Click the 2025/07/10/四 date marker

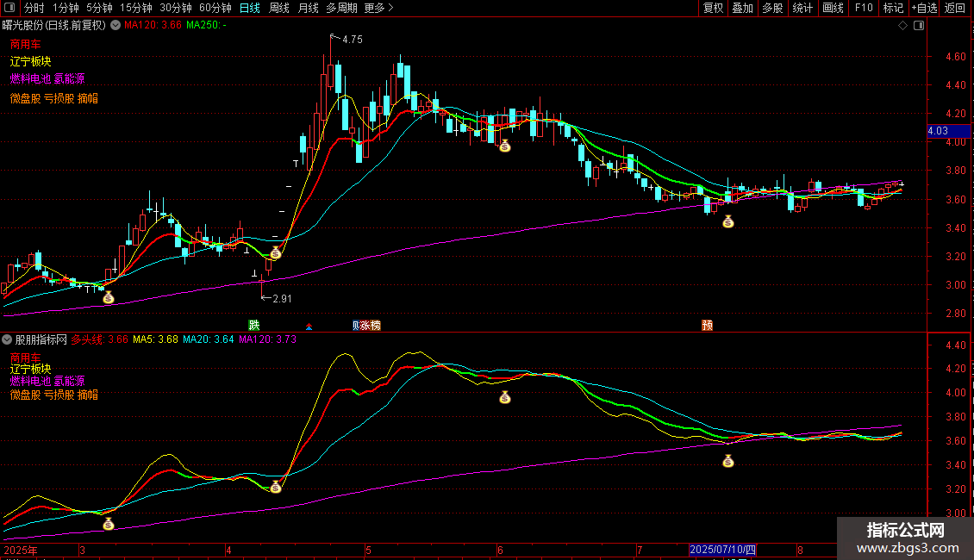(723, 550)
